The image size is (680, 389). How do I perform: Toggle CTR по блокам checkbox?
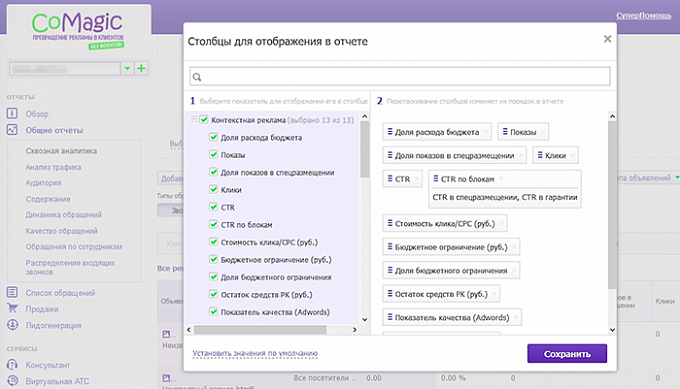[x=213, y=224]
